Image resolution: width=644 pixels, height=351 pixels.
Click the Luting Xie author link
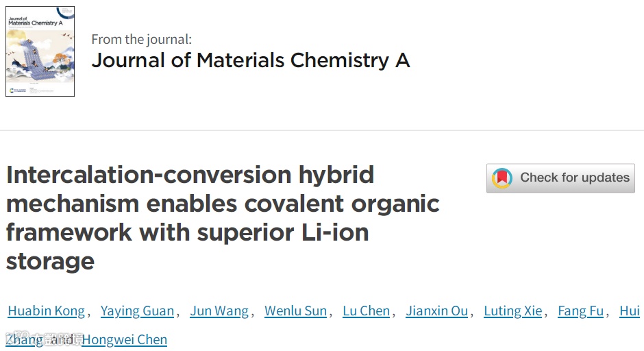coord(512,311)
